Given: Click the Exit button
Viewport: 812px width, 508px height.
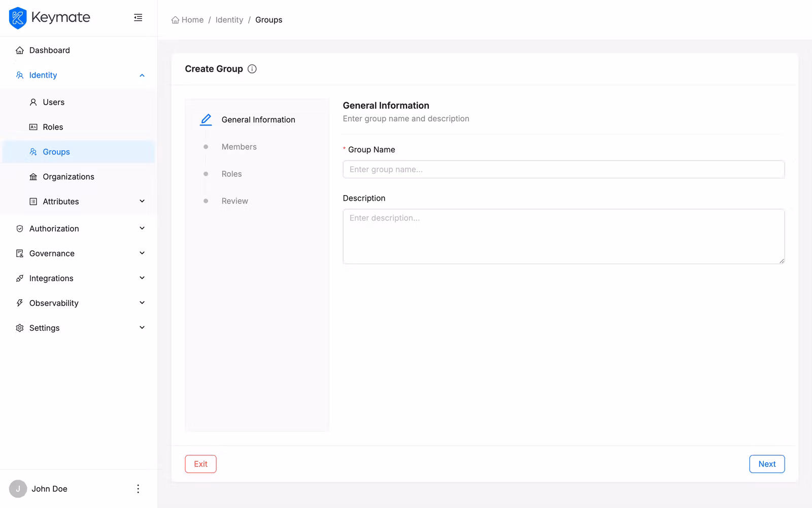Looking at the screenshot, I should [200, 464].
